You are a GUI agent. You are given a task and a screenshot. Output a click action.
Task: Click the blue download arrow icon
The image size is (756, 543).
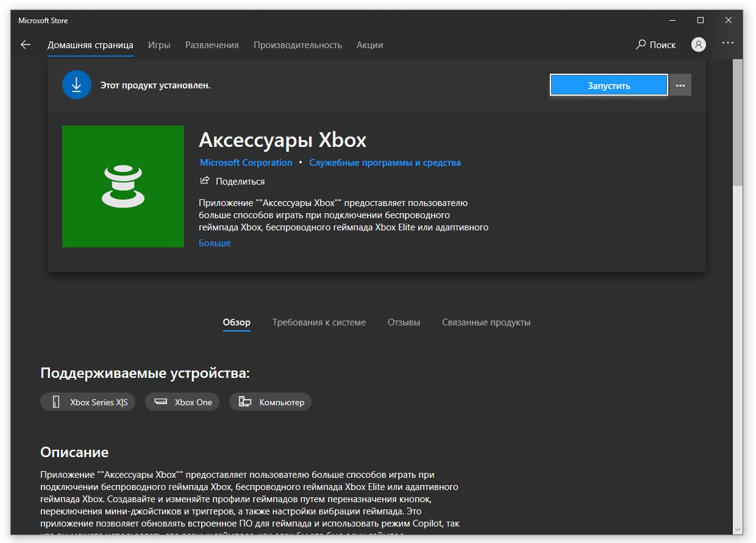(x=76, y=85)
